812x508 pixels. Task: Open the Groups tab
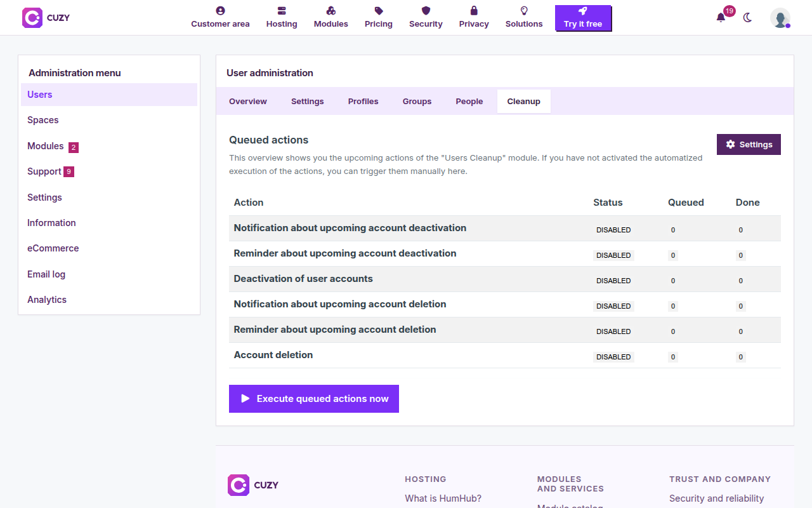point(417,102)
